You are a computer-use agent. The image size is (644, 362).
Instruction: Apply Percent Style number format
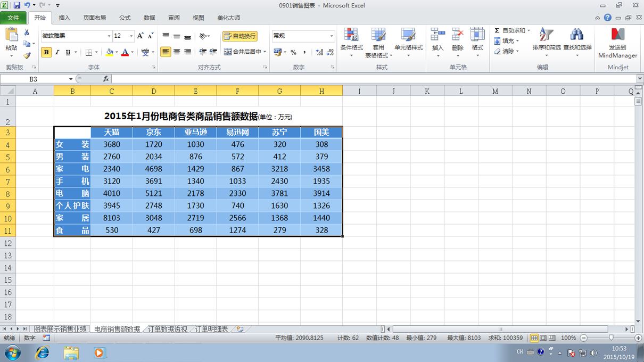[293, 52]
